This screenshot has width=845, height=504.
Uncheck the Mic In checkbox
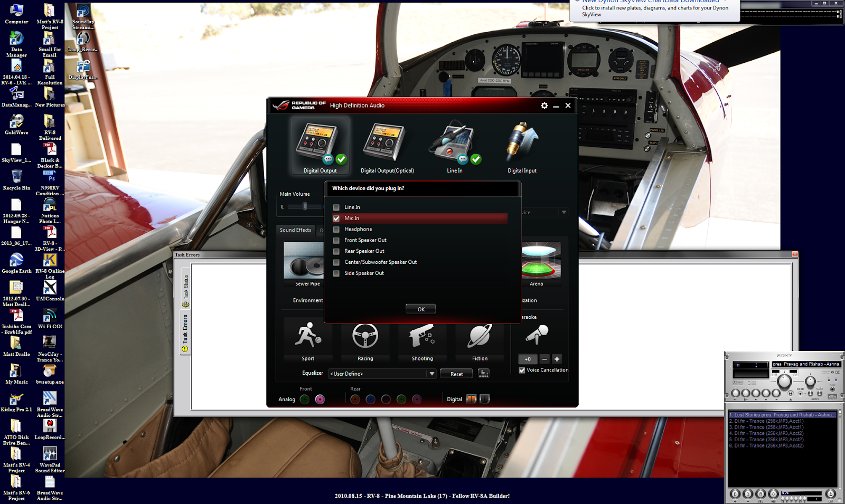tap(336, 218)
